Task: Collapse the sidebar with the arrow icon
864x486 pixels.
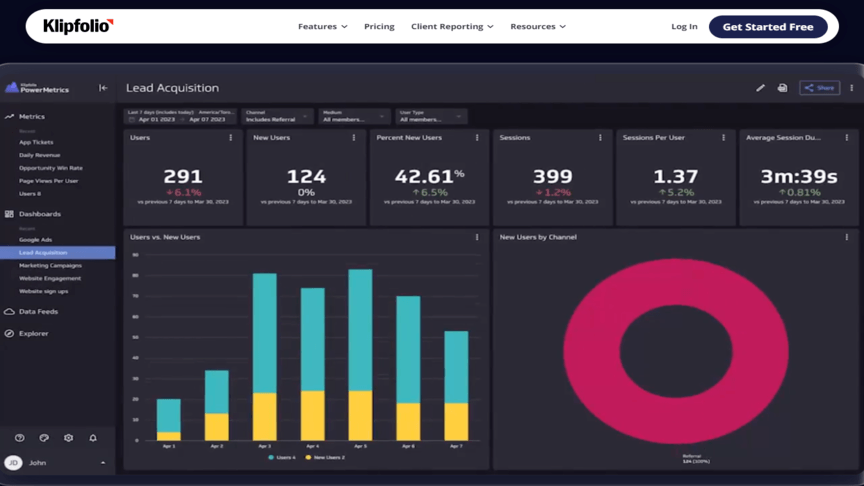Action: [103, 88]
